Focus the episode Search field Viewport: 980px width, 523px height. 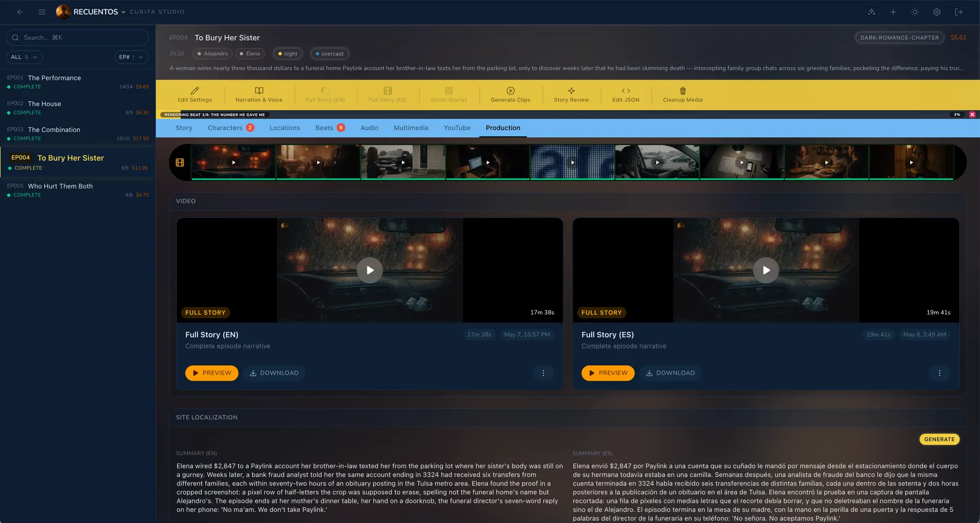click(77, 38)
